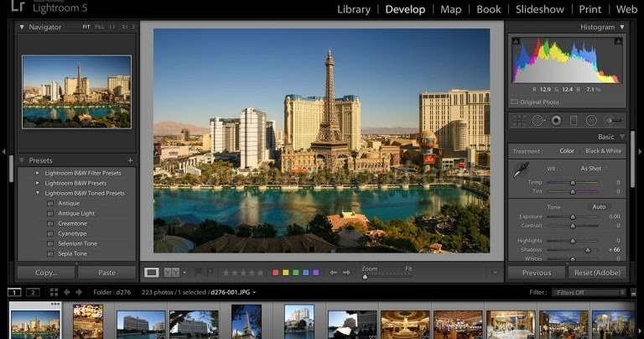Select the Crop Overlay tool

pyautogui.click(x=519, y=121)
